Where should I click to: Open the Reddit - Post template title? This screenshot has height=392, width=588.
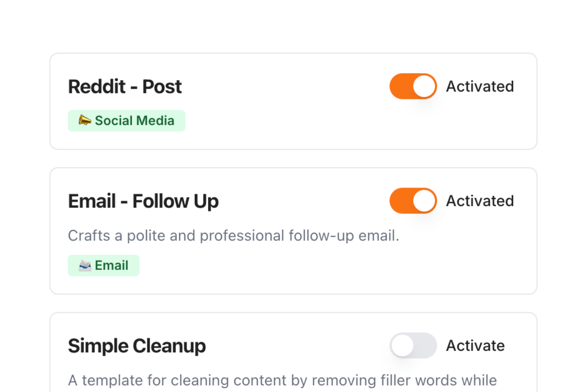[x=125, y=87]
